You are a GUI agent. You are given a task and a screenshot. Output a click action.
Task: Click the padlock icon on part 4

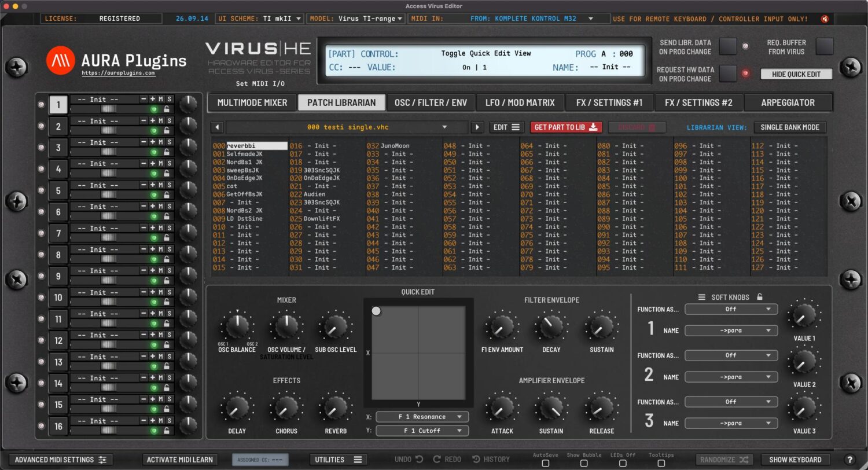pos(167,173)
